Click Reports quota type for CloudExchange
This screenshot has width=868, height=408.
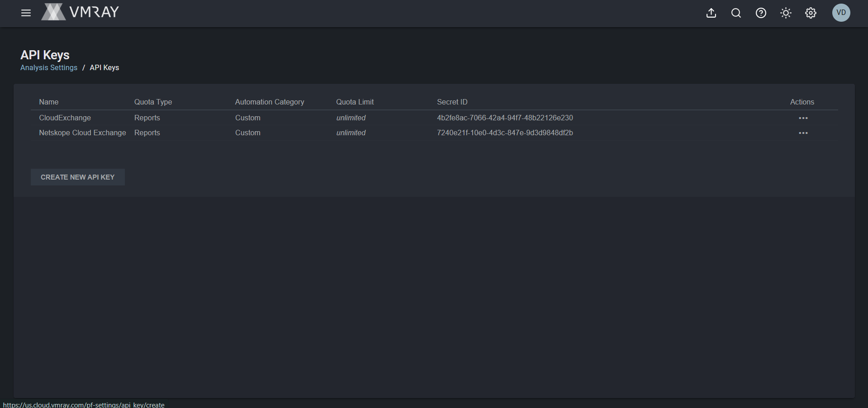(x=147, y=118)
